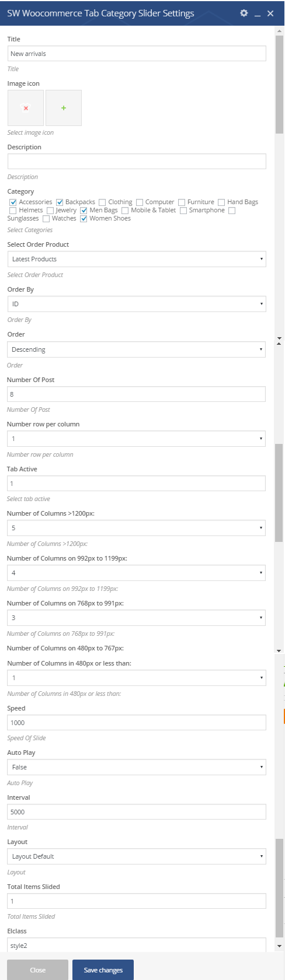Tick the Watches category checkbox
The image size is (285, 980).
[46, 218]
